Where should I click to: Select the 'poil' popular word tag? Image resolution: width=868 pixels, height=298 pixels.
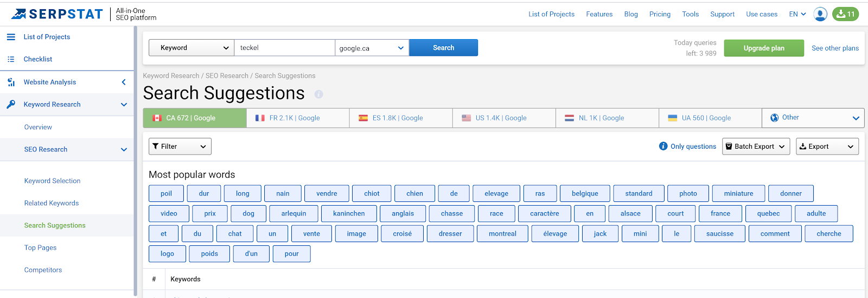pos(166,193)
